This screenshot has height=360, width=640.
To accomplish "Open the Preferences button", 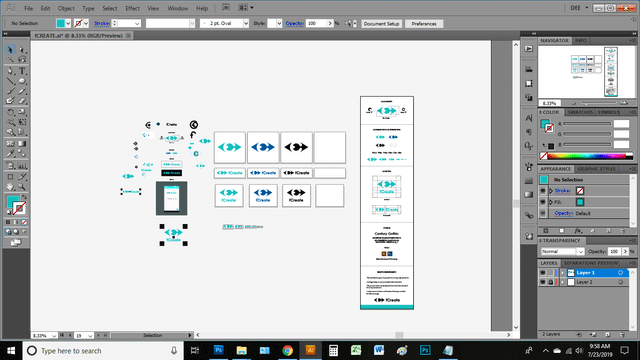I will 424,24.
